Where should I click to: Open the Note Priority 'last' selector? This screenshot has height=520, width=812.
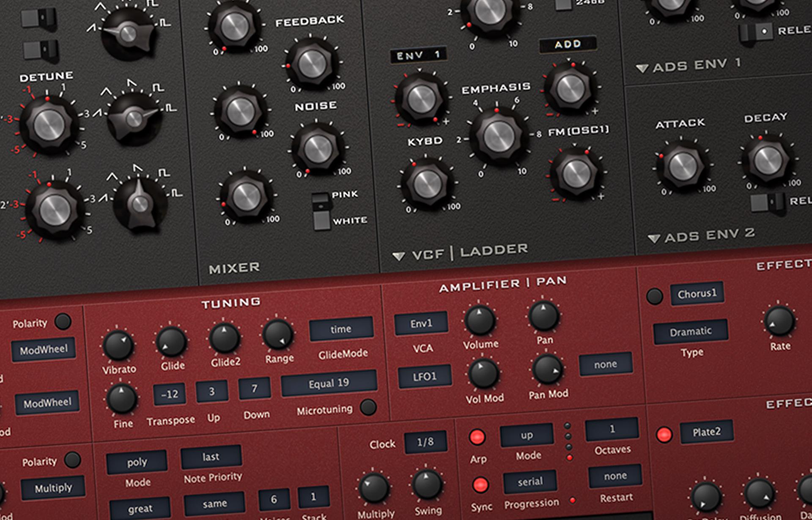211,457
